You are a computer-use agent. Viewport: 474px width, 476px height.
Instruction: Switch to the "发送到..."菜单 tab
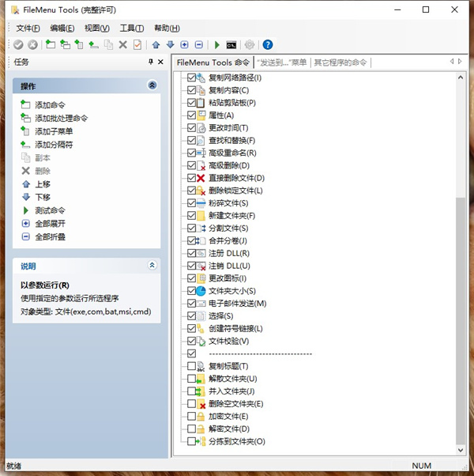pos(282,62)
